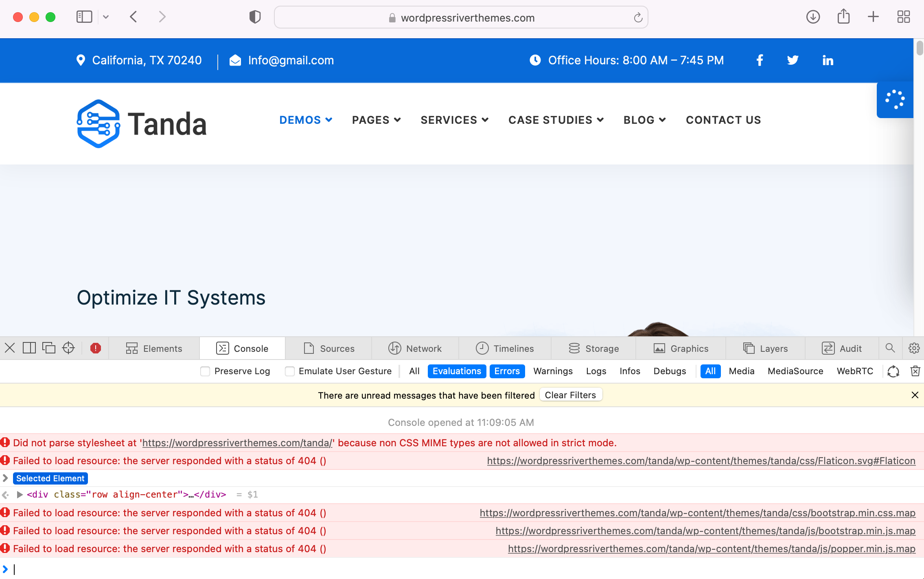
Task: Click the dock inspector to side icon
Action: coord(29,348)
